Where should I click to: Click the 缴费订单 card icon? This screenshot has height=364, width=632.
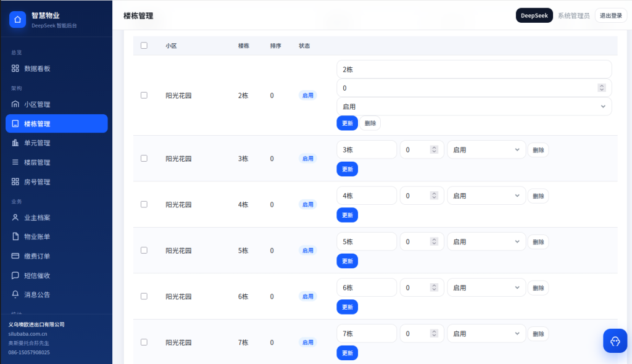pos(15,255)
